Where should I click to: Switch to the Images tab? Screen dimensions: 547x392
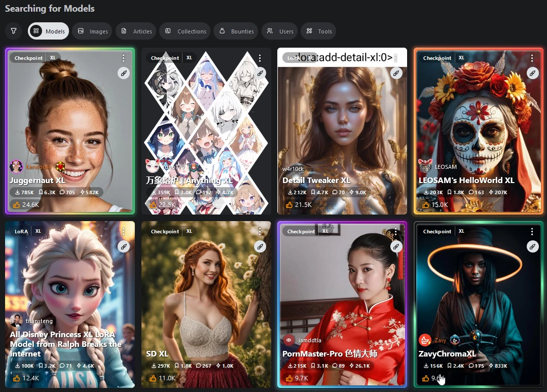coord(92,31)
